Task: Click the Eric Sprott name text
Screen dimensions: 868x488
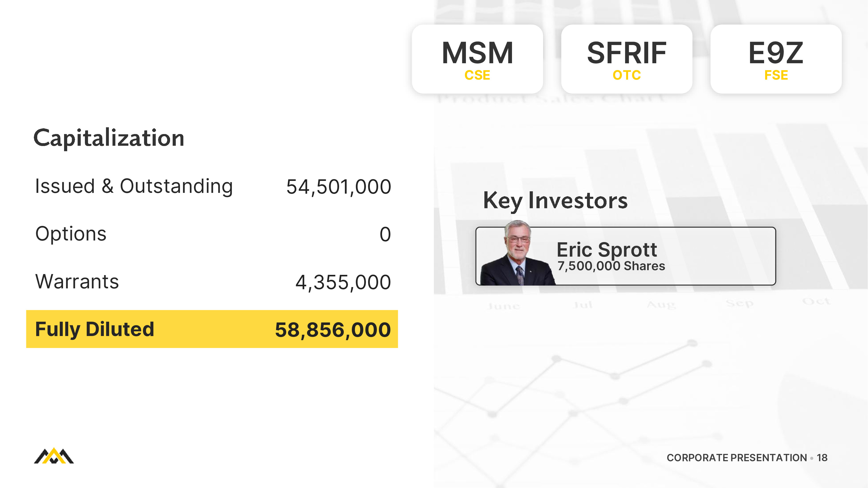Action: pyautogui.click(x=607, y=250)
